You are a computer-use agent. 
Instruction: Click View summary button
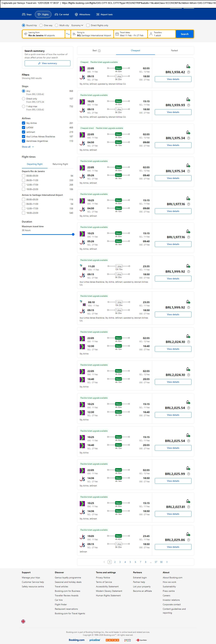point(48,63)
